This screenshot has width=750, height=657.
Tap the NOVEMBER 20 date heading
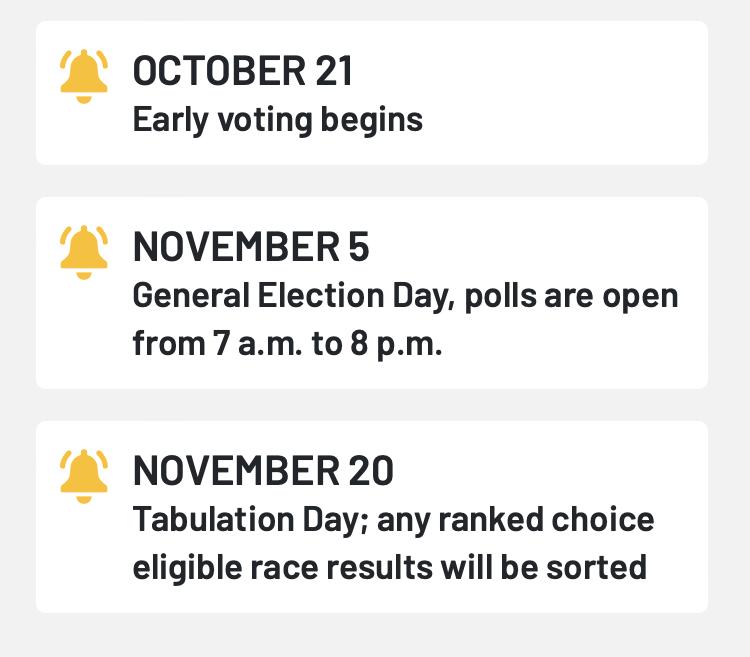263,471
